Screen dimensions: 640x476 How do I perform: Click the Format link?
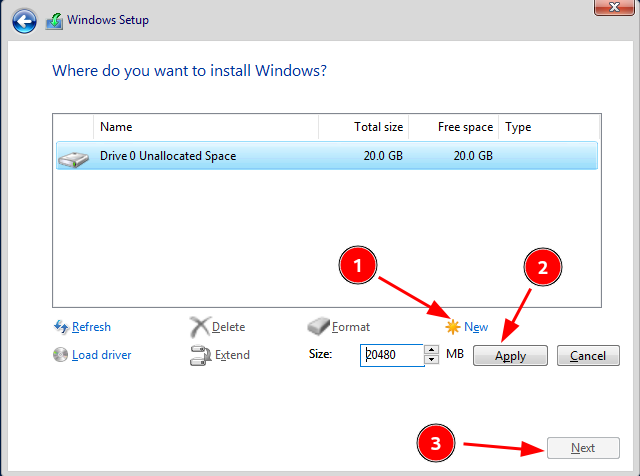[x=351, y=327]
